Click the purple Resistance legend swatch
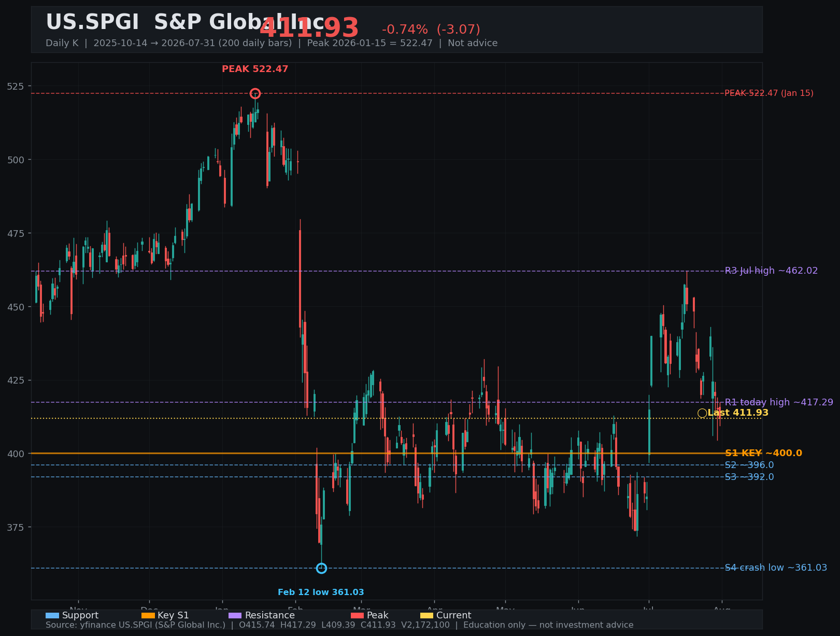The image size is (840, 636). [235, 615]
